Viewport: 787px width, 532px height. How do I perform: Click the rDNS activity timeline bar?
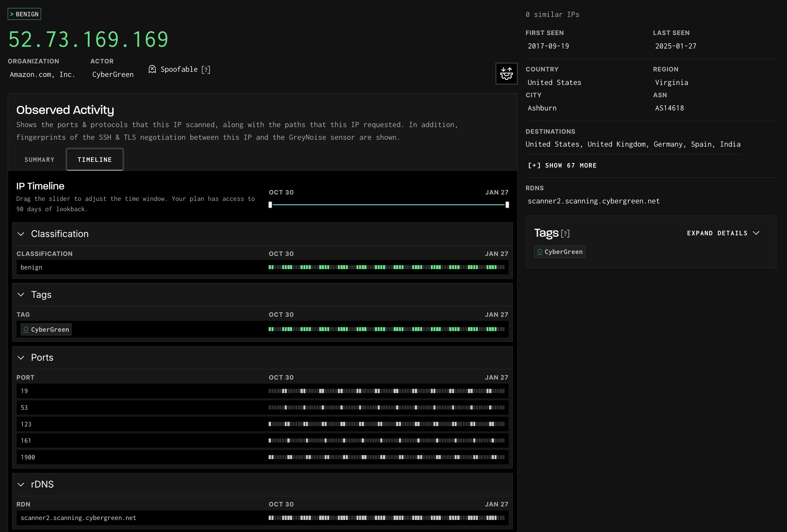coord(386,518)
